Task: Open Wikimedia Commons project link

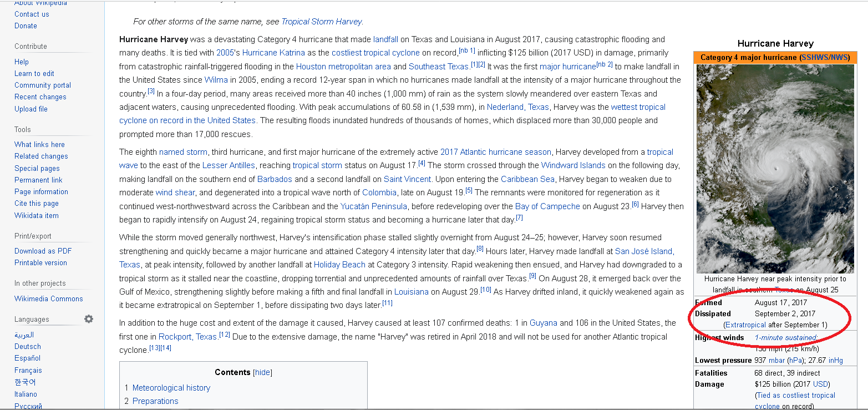Action: 48,298
